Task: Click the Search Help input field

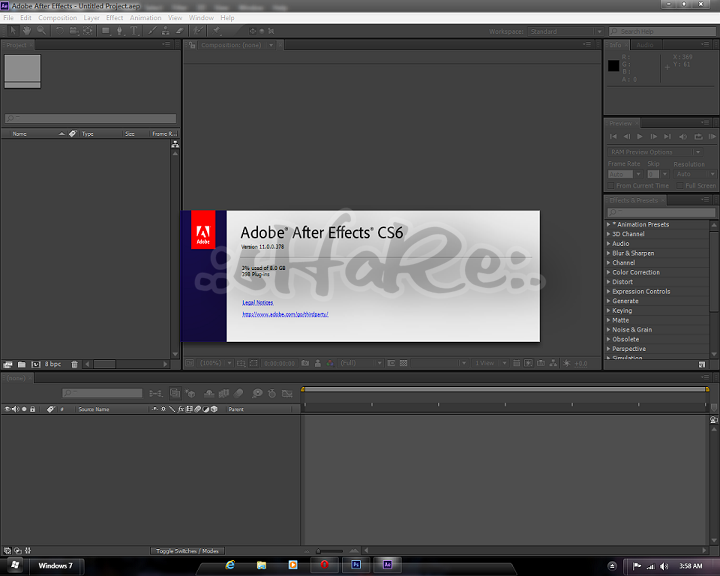Action: [x=663, y=31]
